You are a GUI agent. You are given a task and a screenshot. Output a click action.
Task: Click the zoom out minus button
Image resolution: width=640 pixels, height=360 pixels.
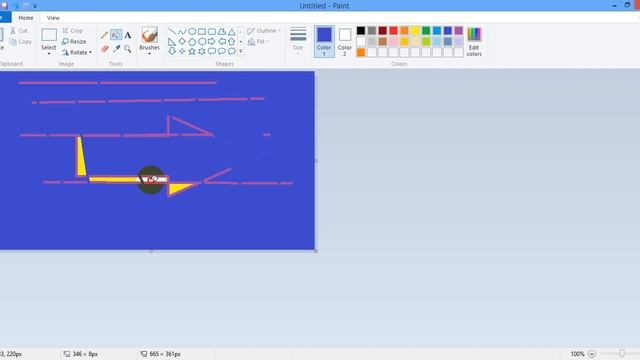(592, 354)
